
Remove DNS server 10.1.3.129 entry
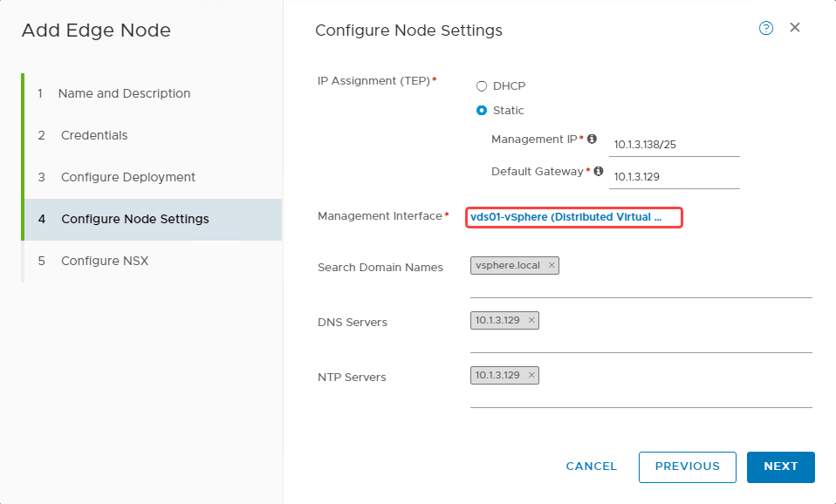click(531, 320)
